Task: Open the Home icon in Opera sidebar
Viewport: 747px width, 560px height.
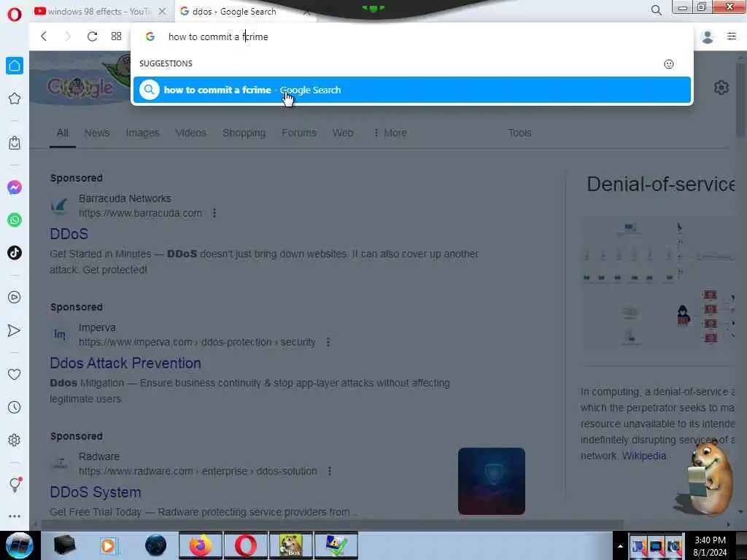Action: (x=15, y=66)
